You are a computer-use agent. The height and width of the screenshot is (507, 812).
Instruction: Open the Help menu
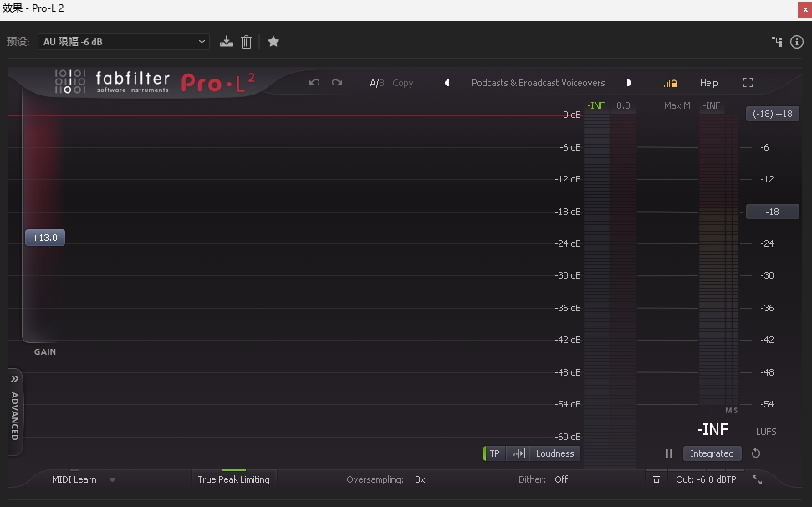[x=708, y=83]
